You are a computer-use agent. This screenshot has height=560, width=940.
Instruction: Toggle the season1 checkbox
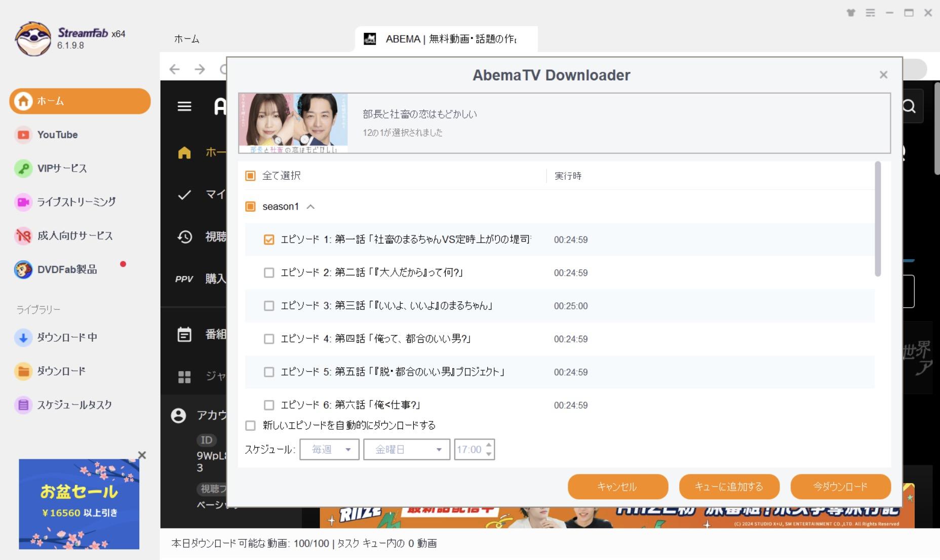click(250, 207)
